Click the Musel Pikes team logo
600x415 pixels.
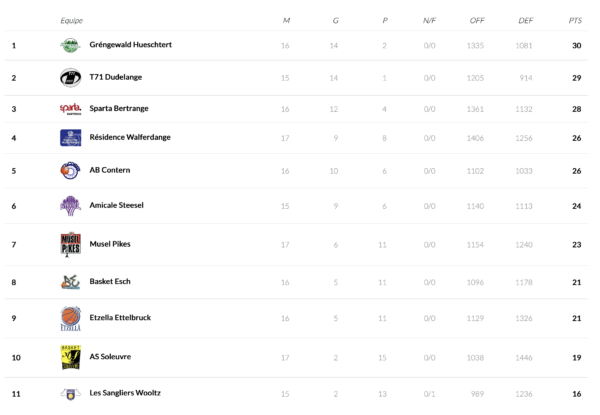click(x=70, y=243)
